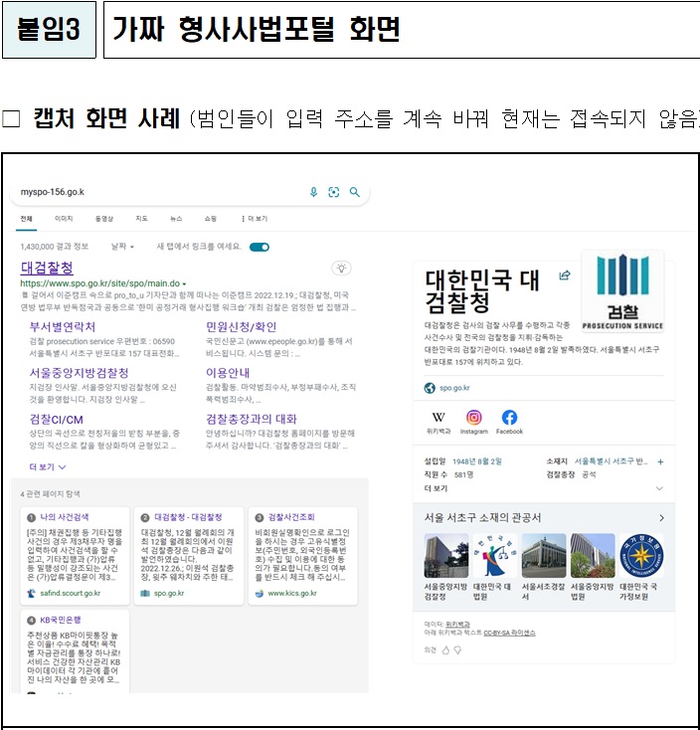Screen dimensions: 700x730
Task: Click the globe icon next to spo.go.kr
Action: pos(430,388)
